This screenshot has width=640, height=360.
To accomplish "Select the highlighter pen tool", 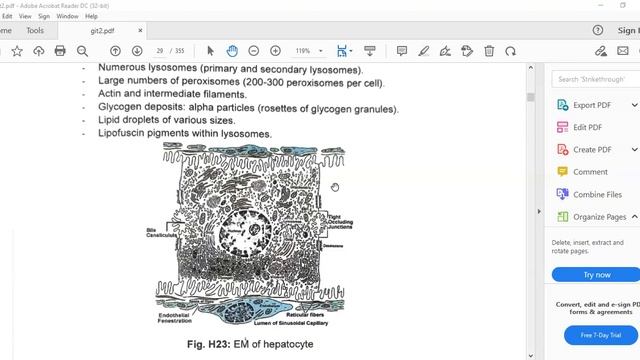I will coord(424,51).
